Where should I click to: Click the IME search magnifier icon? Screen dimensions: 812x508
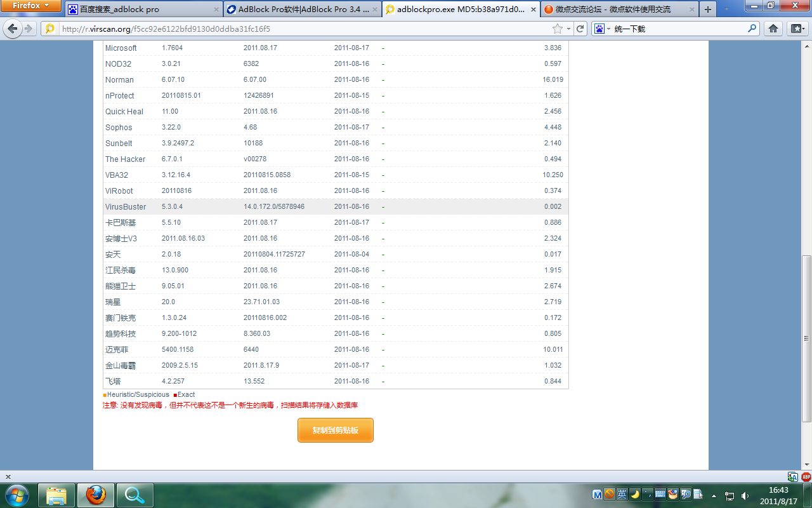[x=685, y=494]
